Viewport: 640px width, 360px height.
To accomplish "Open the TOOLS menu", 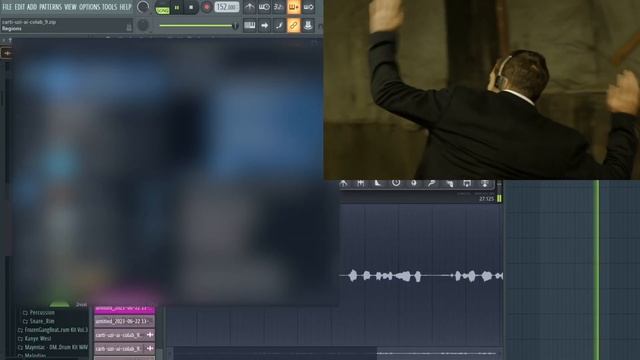I will 109,7.
